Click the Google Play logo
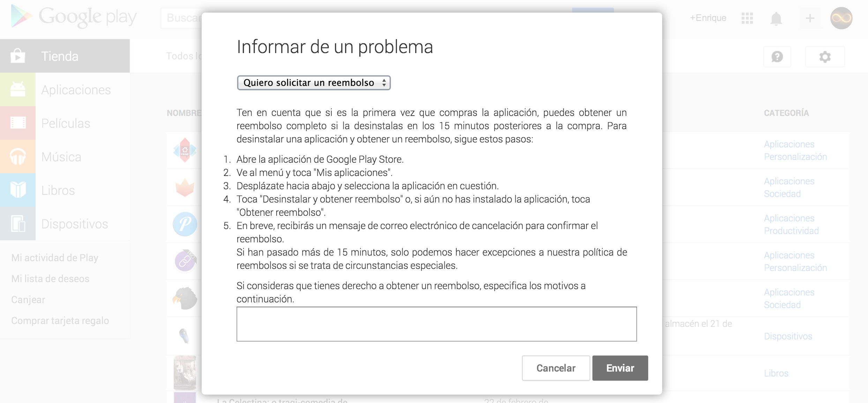This screenshot has height=403, width=868. [74, 17]
